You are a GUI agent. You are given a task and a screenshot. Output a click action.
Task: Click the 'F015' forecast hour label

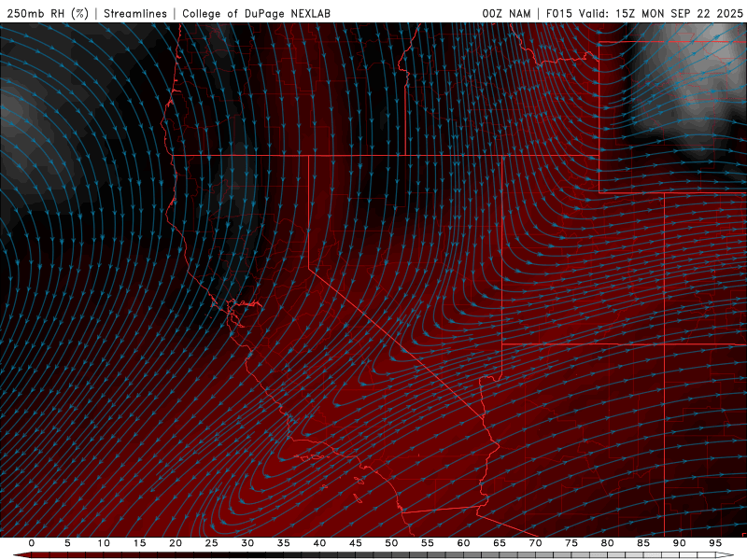558,13
